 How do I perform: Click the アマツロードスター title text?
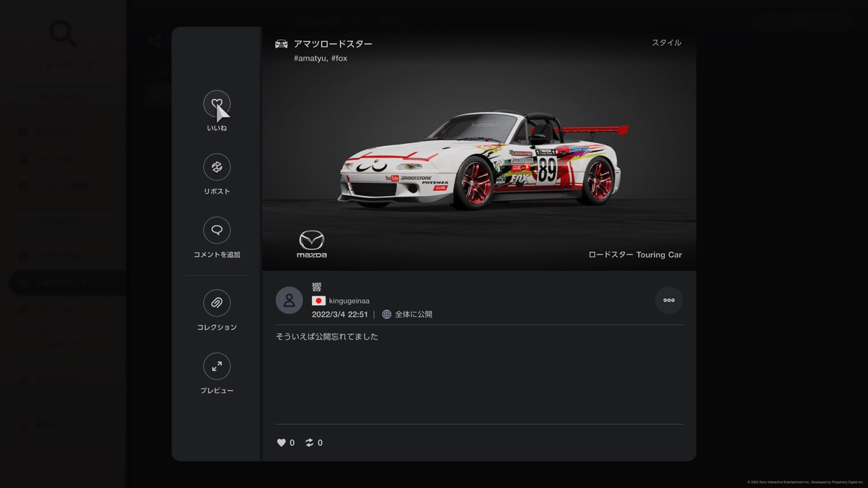point(333,44)
